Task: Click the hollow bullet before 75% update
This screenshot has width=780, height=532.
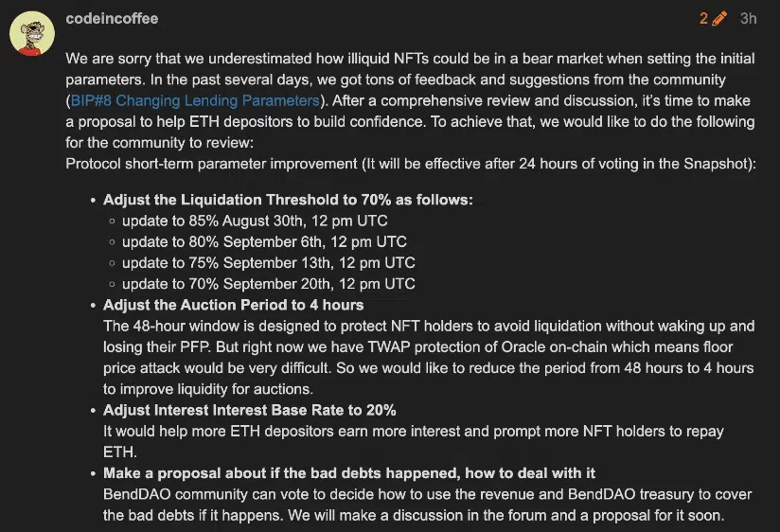Action: [113, 263]
